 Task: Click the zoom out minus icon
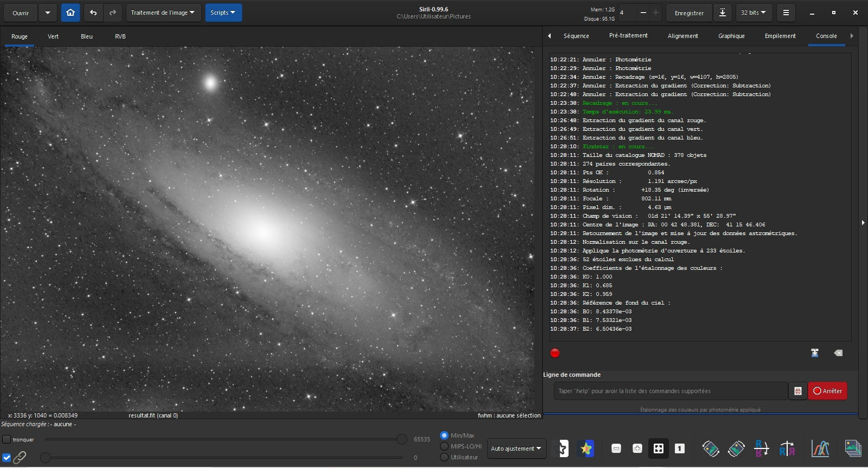[616, 448]
